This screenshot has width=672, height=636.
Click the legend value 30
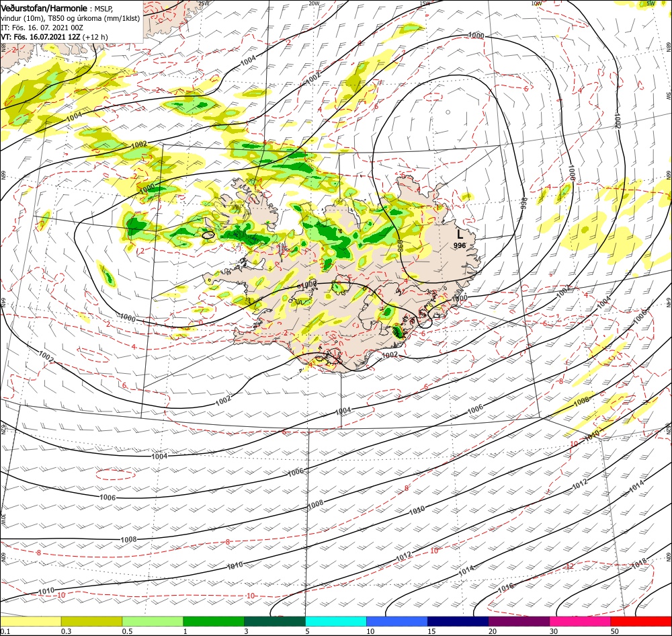554,631
